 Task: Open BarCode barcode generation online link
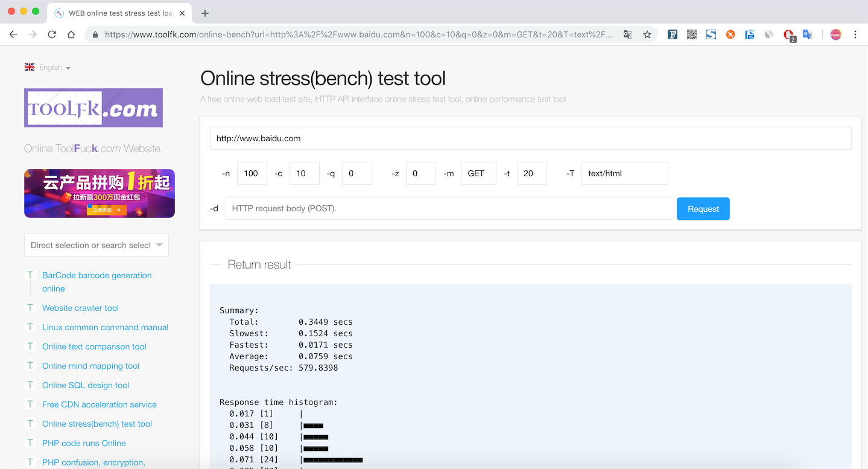click(x=97, y=282)
